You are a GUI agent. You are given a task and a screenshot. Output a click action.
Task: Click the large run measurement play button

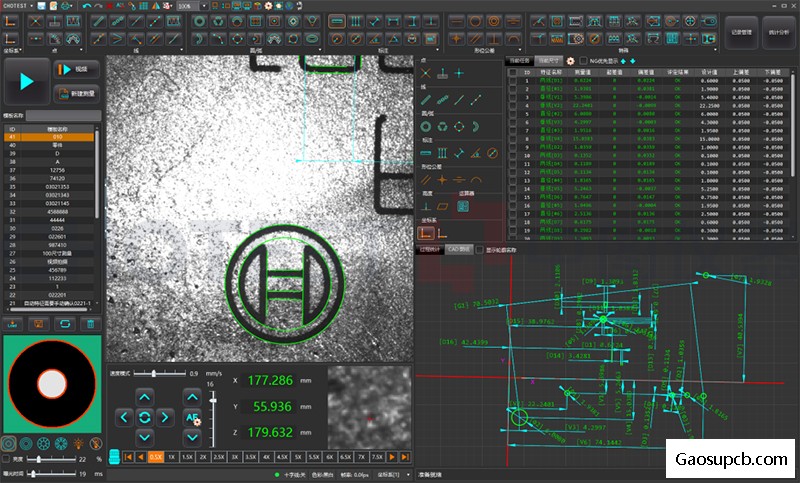(x=27, y=82)
